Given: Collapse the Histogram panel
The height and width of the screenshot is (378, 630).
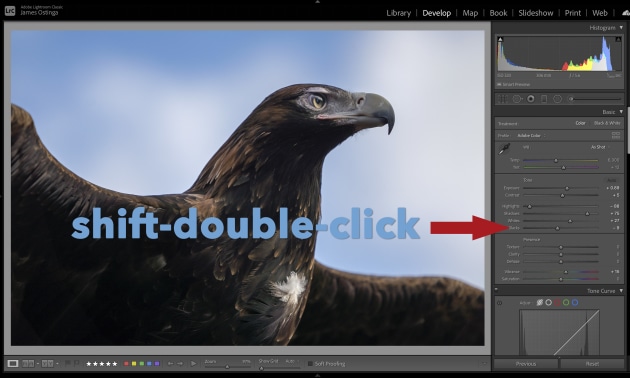Looking at the screenshot, I should pyautogui.click(x=621, y=28).
